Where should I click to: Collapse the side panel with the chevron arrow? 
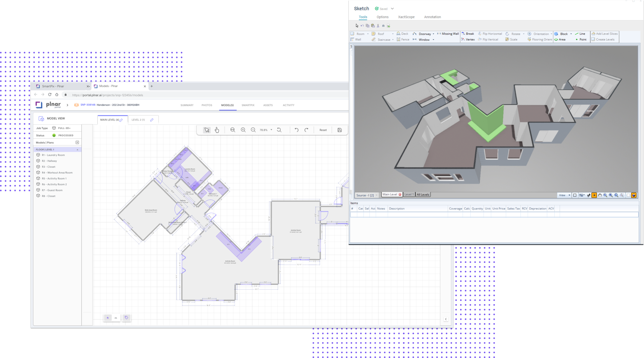tap(446, 319)
